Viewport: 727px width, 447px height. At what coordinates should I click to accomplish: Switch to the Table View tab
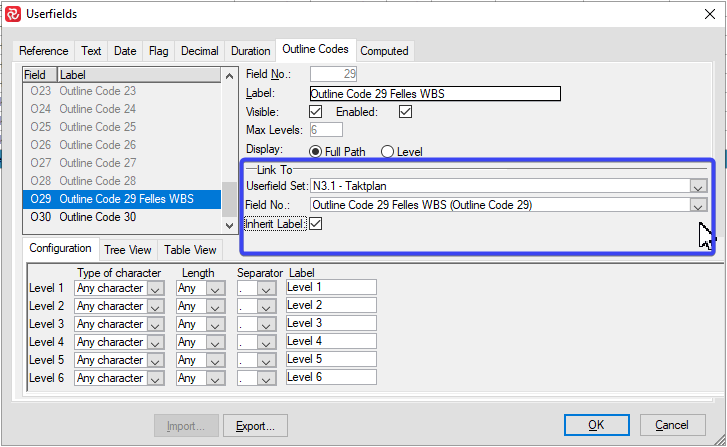click(190, 250)
